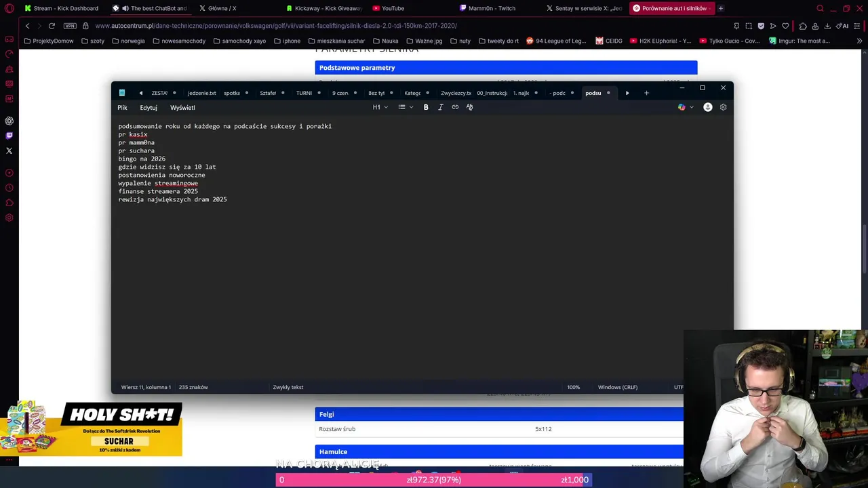
Task: Open the nowesamochody bookmark folder
Action: coord(179,41)
